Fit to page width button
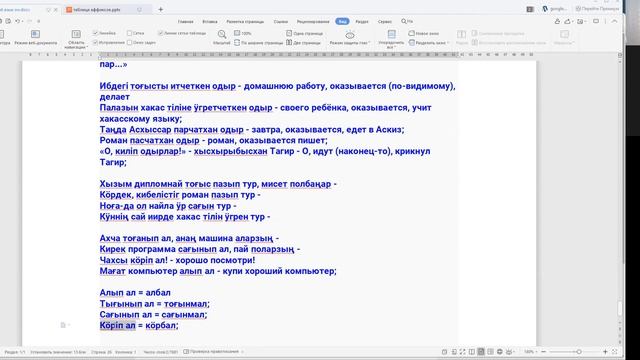 (258, 42)
